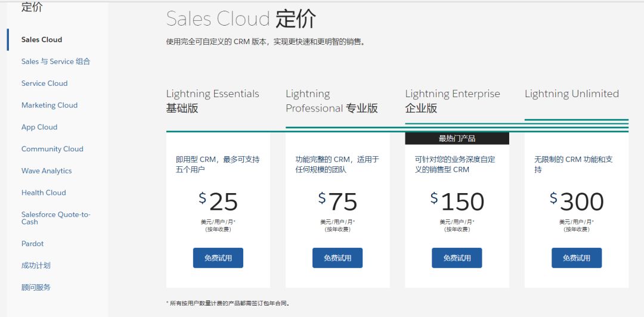Select Sales 与 Service 组合 sidebar item
The image size is (644, 317).
pyautogui.click(x=55, y=61)
